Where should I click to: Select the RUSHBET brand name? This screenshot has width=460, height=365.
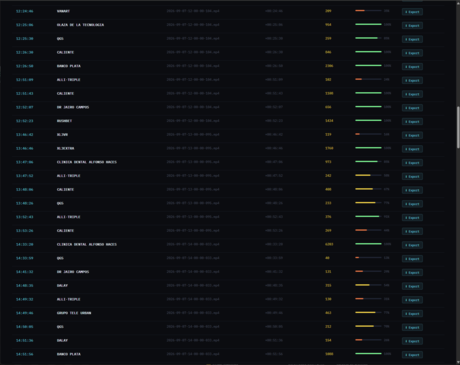tap(64, 121)
